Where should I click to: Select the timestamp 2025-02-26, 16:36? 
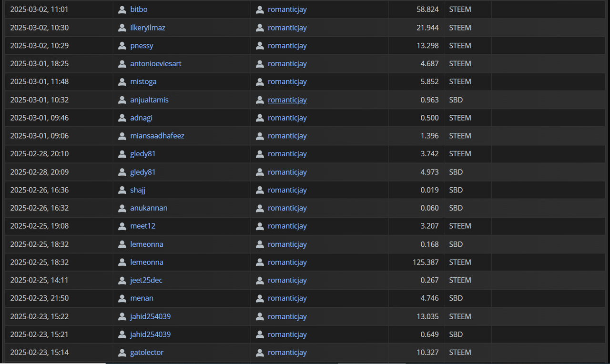pos(39,190)
